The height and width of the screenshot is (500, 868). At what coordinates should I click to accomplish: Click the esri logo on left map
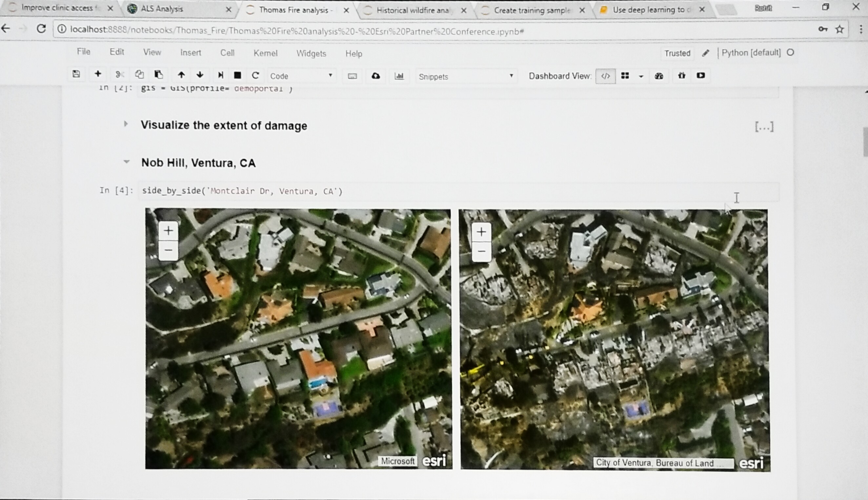pyautogui.click(x=434, y=461)
